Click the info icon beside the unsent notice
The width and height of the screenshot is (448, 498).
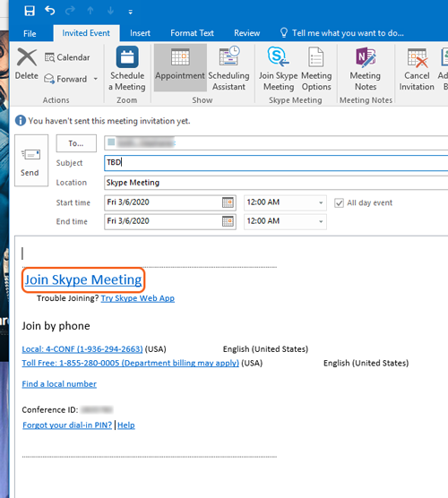click(x=21, y=121)
